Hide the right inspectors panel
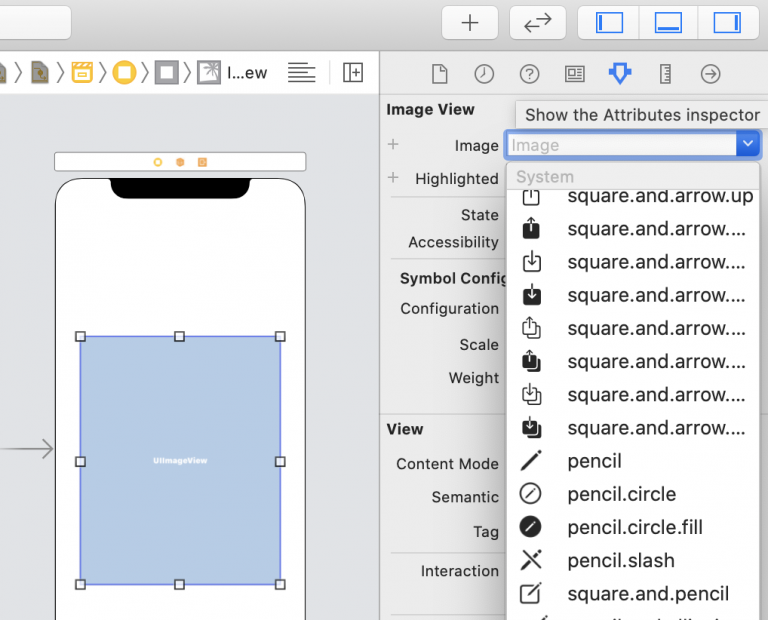This screenshot has width=768, height=620. click(x=726, y=23)
